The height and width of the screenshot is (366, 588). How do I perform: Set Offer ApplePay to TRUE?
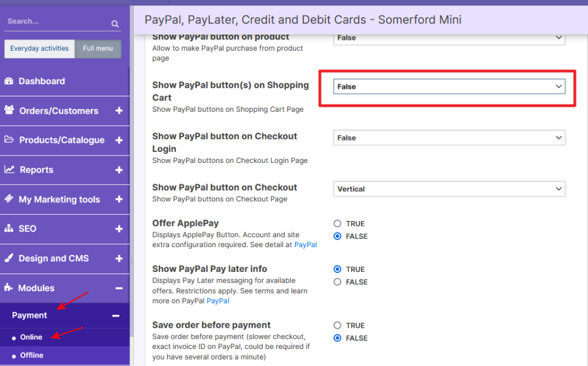pos(338,224)
